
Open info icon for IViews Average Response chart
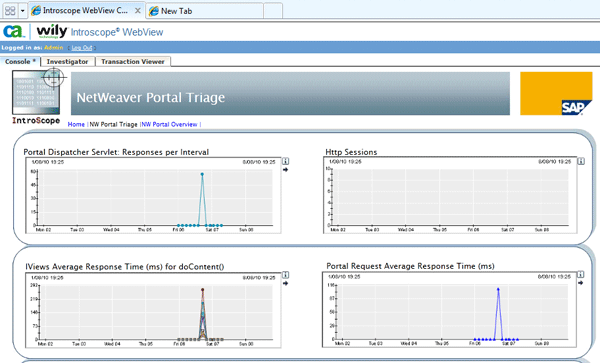(285, 275)
